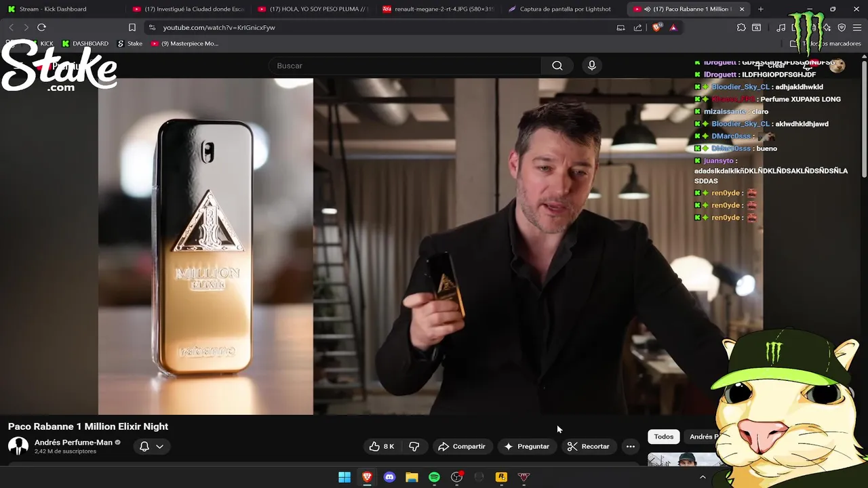Click the music note media control icon
The height and width of the screenshot is (488, 868).
tap(781, 28)
